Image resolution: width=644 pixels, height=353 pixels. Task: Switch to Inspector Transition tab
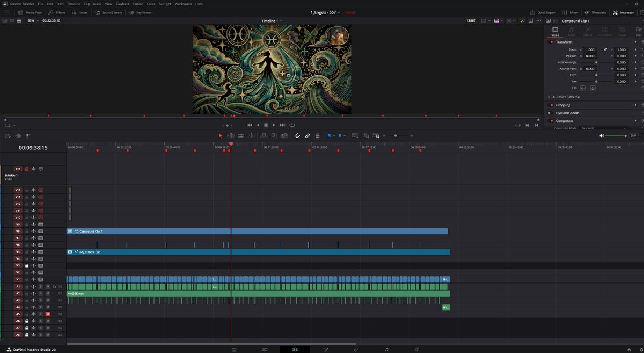coord(605,32)
